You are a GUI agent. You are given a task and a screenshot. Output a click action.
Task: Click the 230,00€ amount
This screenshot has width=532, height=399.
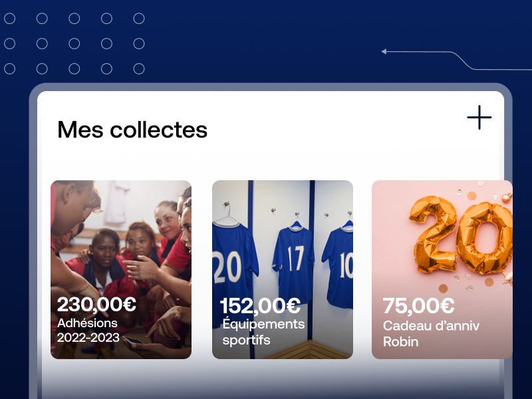(x=96, y=305)
